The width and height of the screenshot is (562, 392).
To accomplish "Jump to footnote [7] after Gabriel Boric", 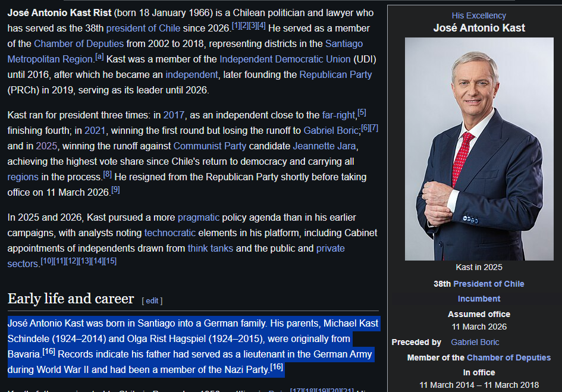I will coord(374,128).
